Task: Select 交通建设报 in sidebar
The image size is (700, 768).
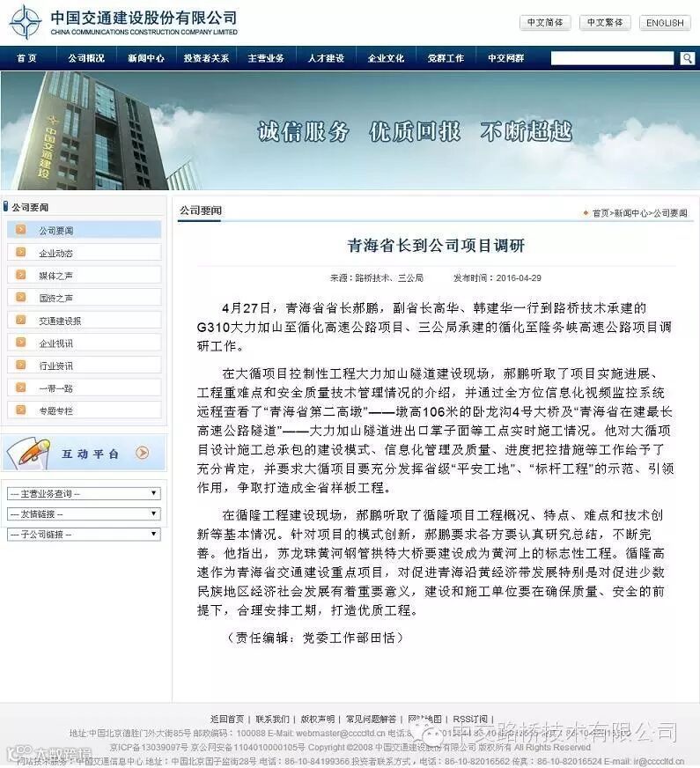Action: pos(84,321)
